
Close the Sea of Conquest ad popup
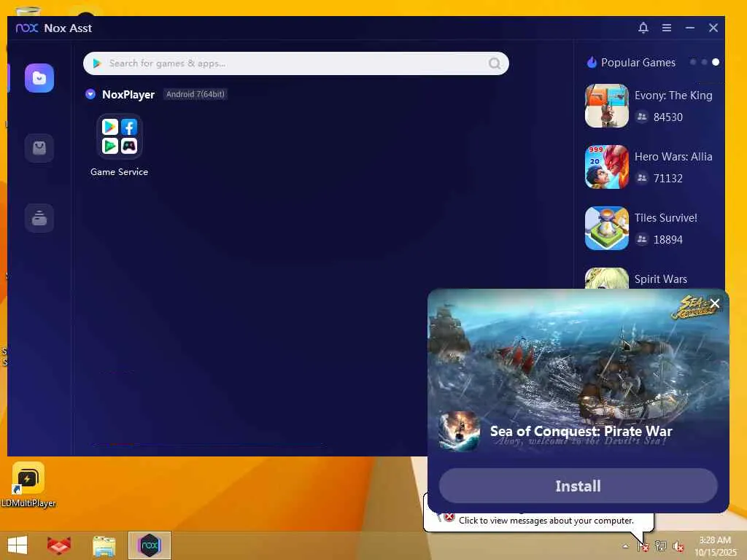(715, 303)
